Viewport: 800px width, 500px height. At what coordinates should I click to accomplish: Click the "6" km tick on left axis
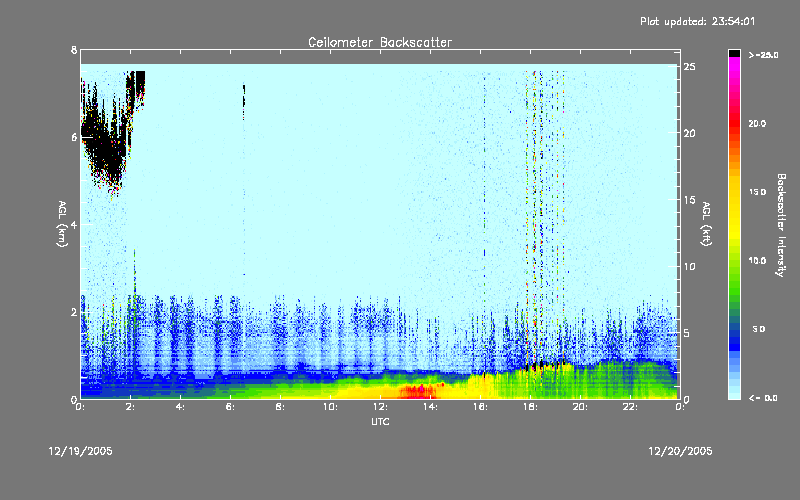74,137
